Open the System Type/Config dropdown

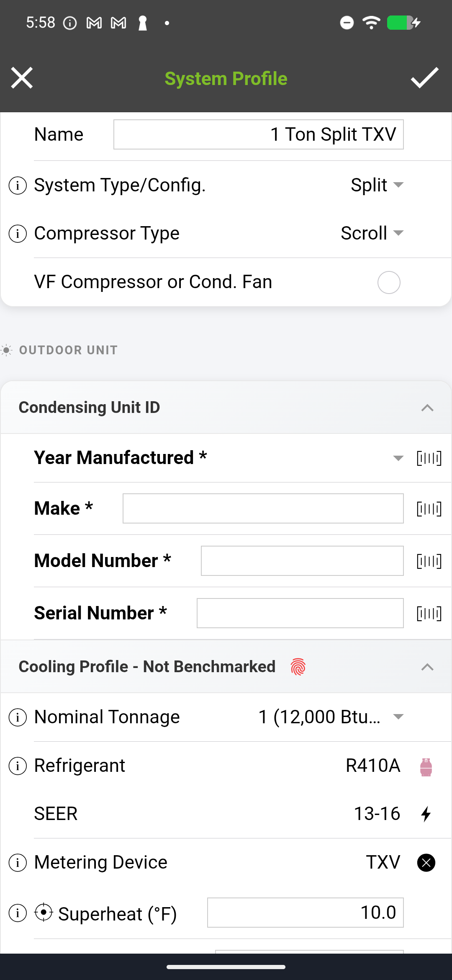click(x=377, y=186)
